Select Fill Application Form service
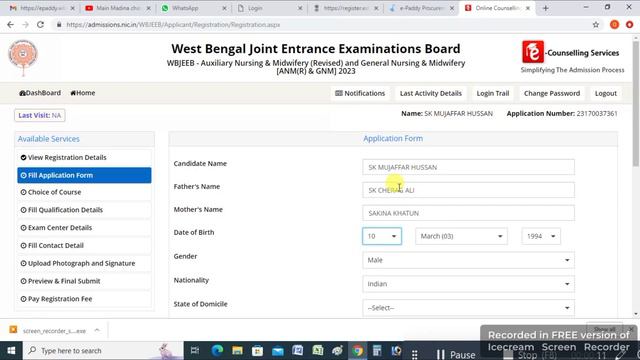 (84, 175)
